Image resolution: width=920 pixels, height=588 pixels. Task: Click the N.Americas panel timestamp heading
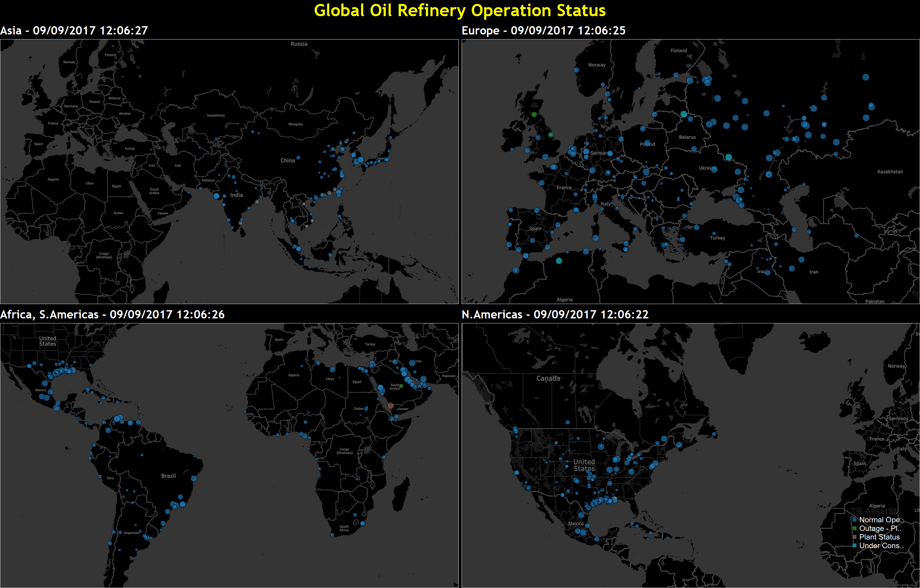tap(555, 314)
